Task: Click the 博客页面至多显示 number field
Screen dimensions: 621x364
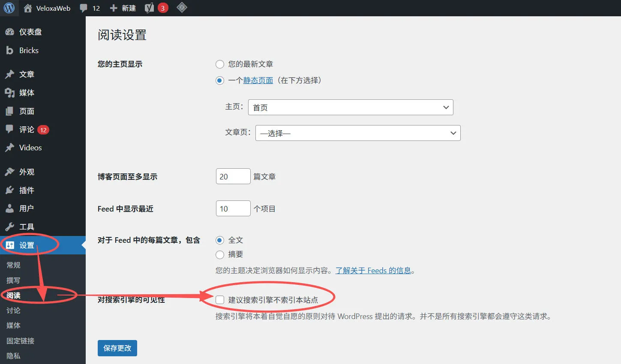Action: point(233,176)
